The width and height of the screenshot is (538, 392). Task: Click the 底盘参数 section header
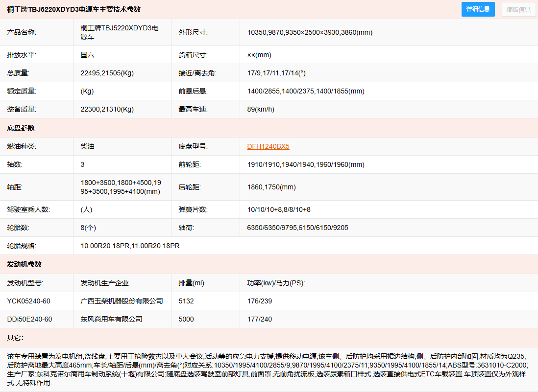point(21,128)
